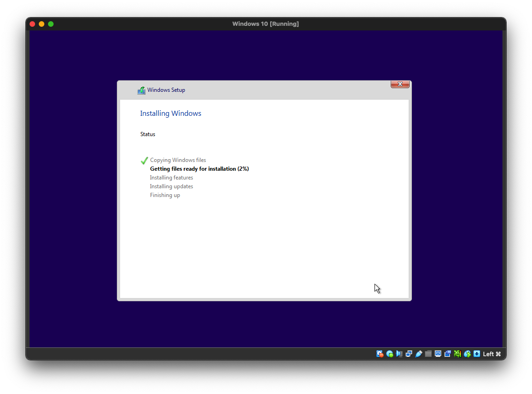Click the green checkmark beside Copying Windows files

click(x=145, y=161)
